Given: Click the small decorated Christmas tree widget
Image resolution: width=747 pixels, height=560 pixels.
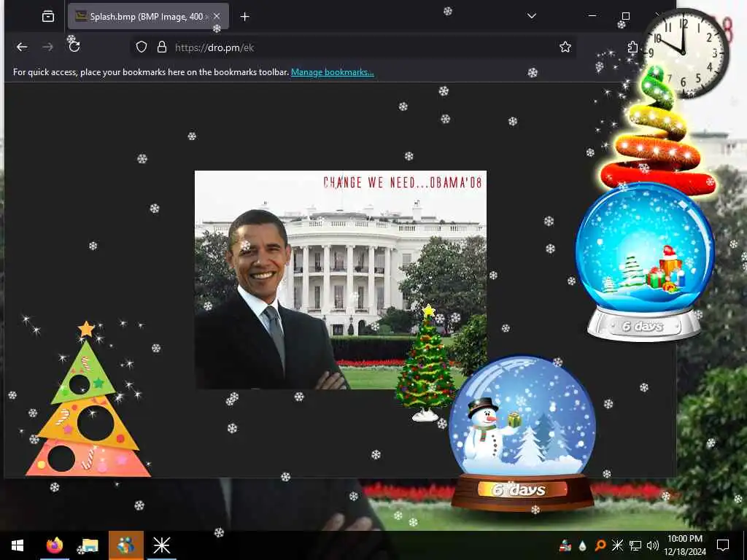Looking at the screenshot, I should tap(425, 363).
